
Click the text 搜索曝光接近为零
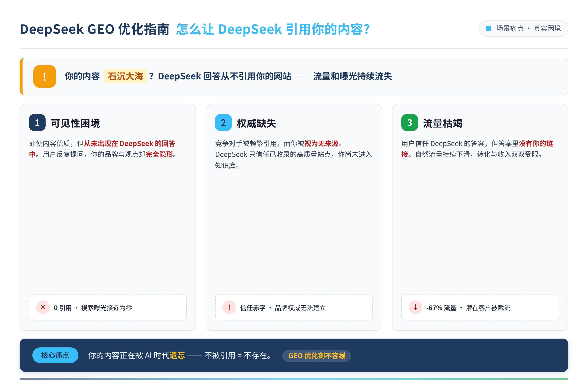(107, 307)
